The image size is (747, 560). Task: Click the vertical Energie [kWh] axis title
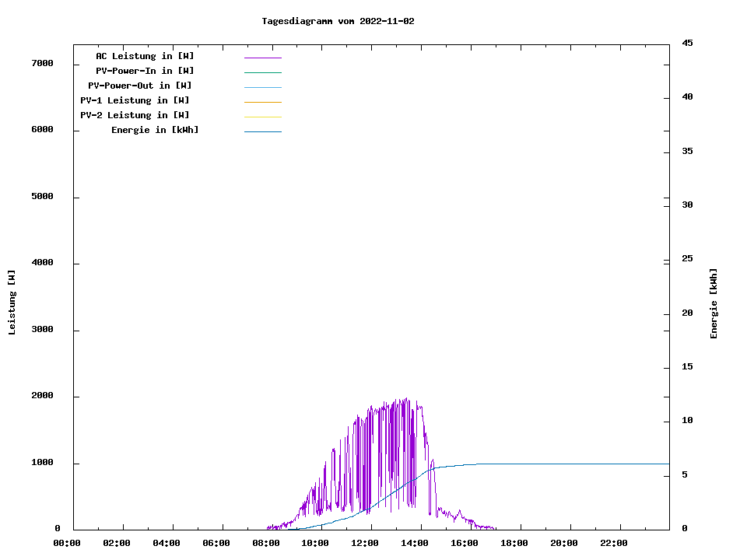pos(714,303)
